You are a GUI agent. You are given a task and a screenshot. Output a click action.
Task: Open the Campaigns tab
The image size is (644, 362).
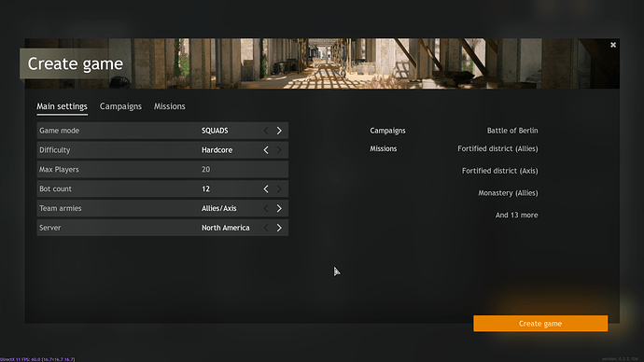[x=120, y=106]
